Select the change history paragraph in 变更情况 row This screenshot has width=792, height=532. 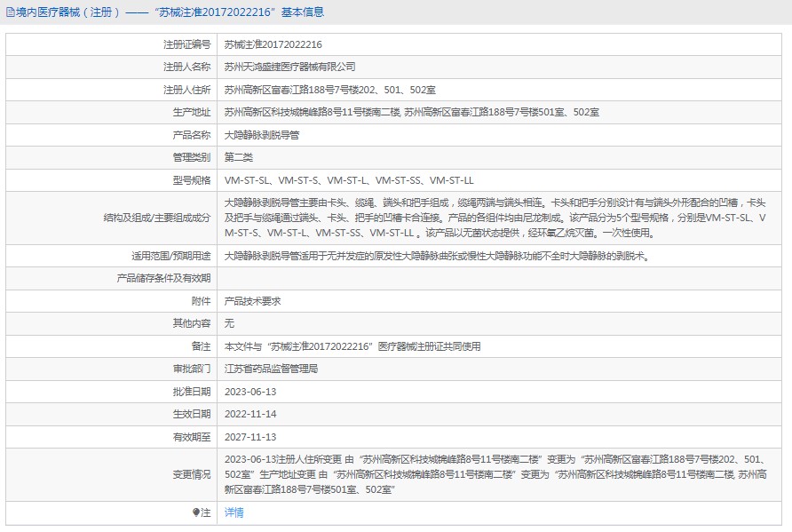tap(496, 474)
